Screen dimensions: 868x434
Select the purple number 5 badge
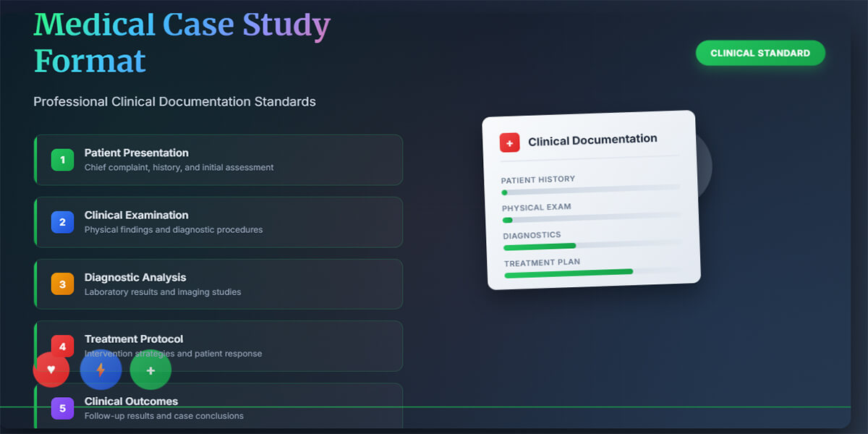[x=61, y=408]
